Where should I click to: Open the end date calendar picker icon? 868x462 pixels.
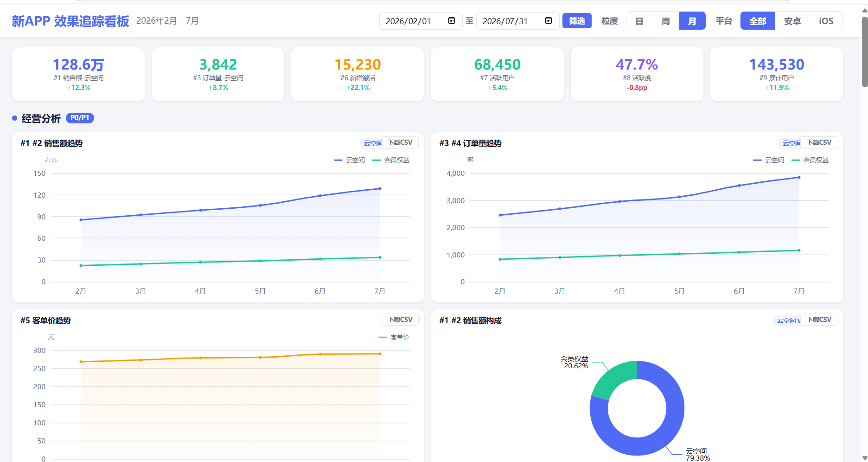coord(548,20)
